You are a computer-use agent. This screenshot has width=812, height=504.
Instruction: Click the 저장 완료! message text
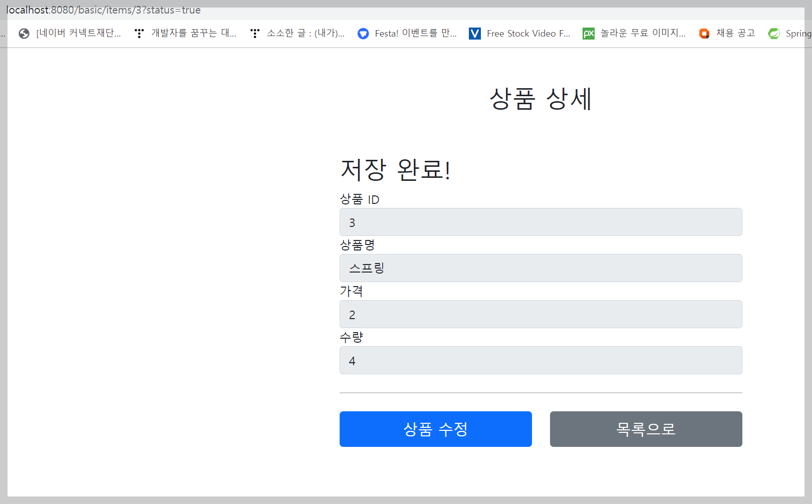pyautogui.click(x=396, y=169)
